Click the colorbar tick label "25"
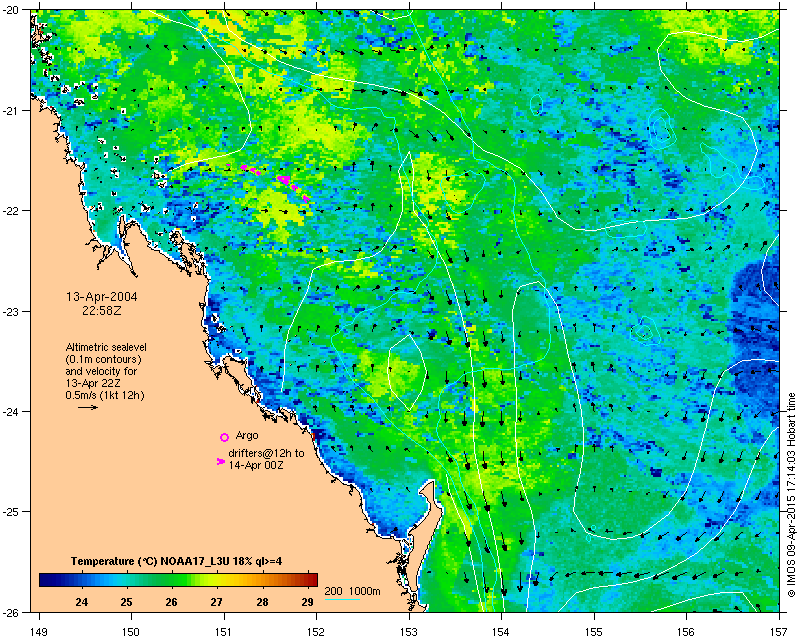 pos(127,602)
